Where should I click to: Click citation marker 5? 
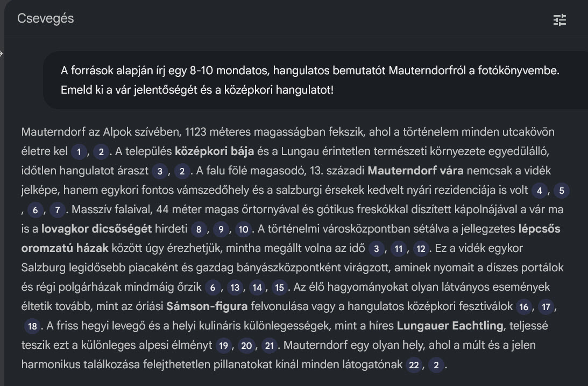561,191
